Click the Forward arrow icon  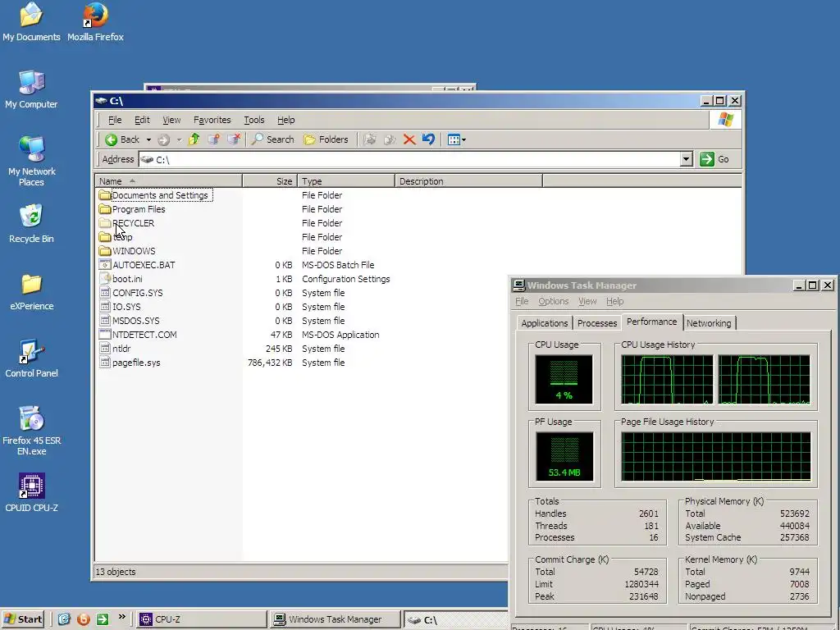(x=164, y=139)
